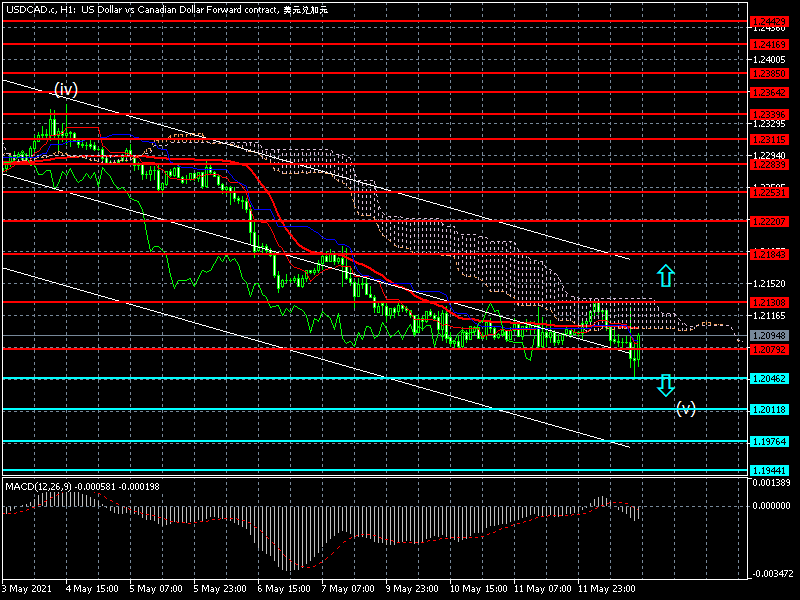The width and height of the screenshot is (800, 600).
Task: Click the 1.21843 red resistance tag
Action: (769, 255)
